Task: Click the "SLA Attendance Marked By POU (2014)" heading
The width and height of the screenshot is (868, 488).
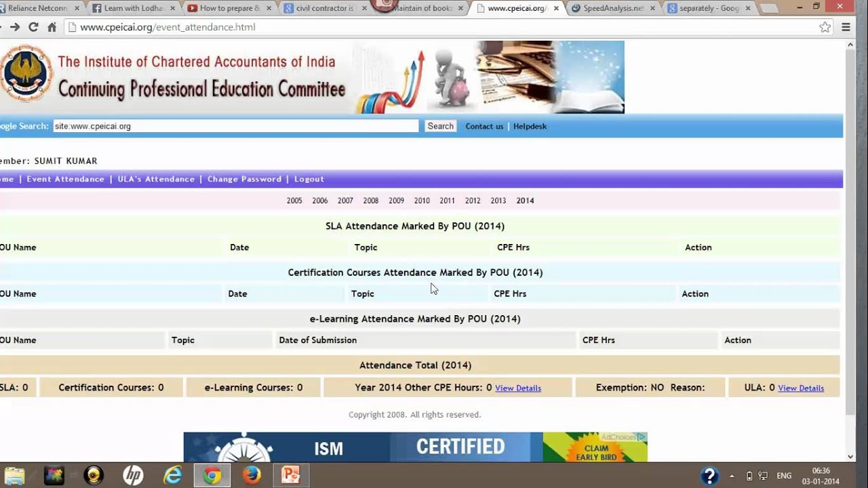Action: (415, 226)
